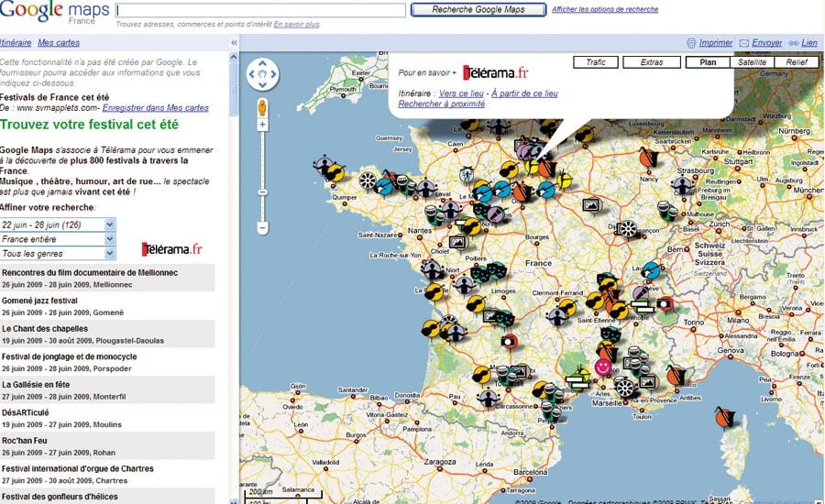Select the film reel marker in Brittany

(368, 181)
